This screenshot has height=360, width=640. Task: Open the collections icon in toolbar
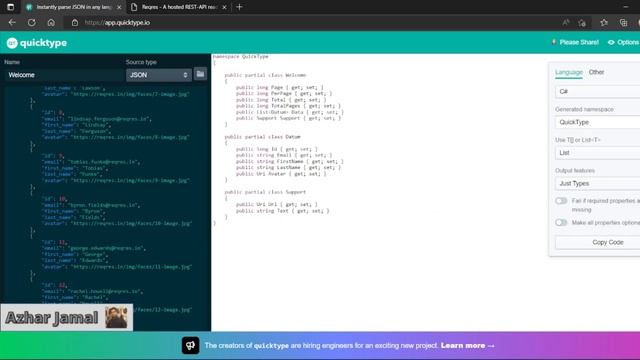623,23
